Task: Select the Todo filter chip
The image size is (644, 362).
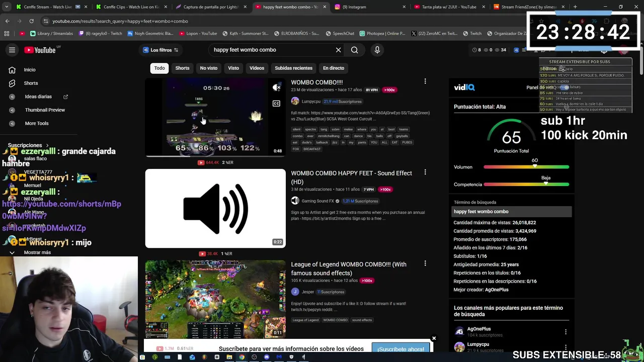Action: (x=159, y=68)
